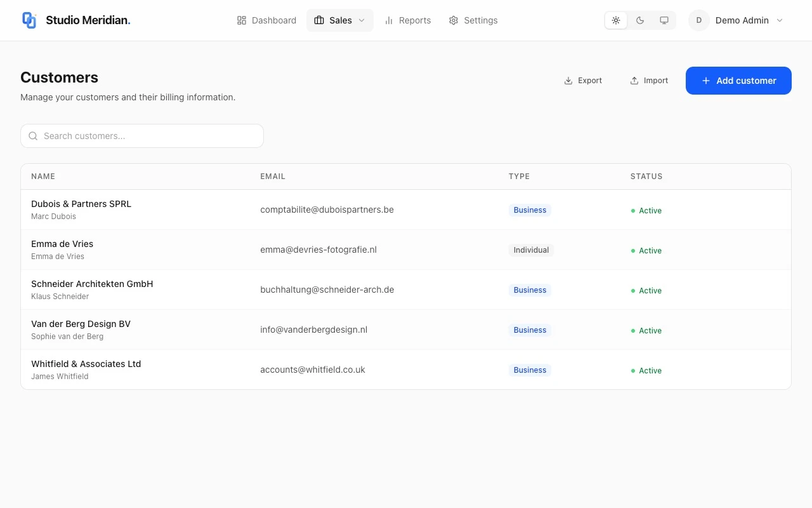
Task: Click email comptabilite@duboispartners.be
Action: click(x=327, y=210)
